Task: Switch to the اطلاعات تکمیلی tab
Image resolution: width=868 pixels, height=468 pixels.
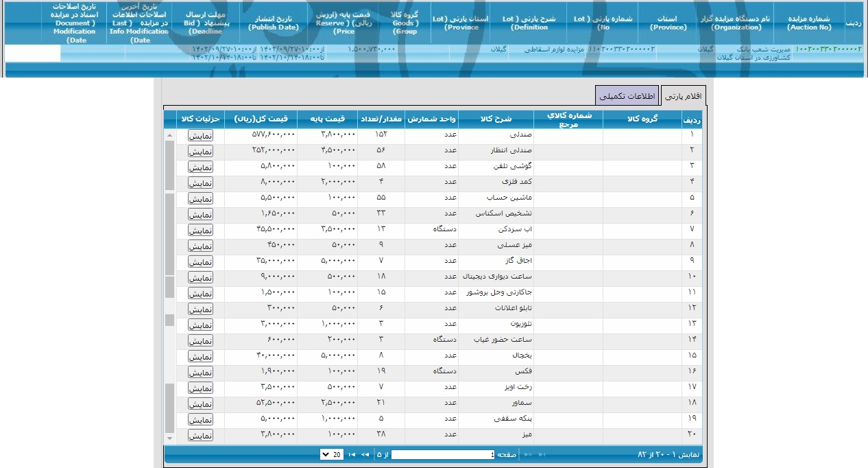Action: coord(627,95)
